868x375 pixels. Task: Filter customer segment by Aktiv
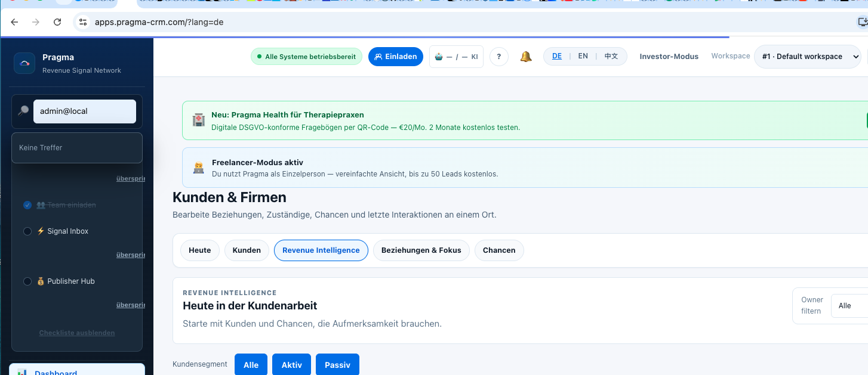pyautogui.click(x=291, y=364)
